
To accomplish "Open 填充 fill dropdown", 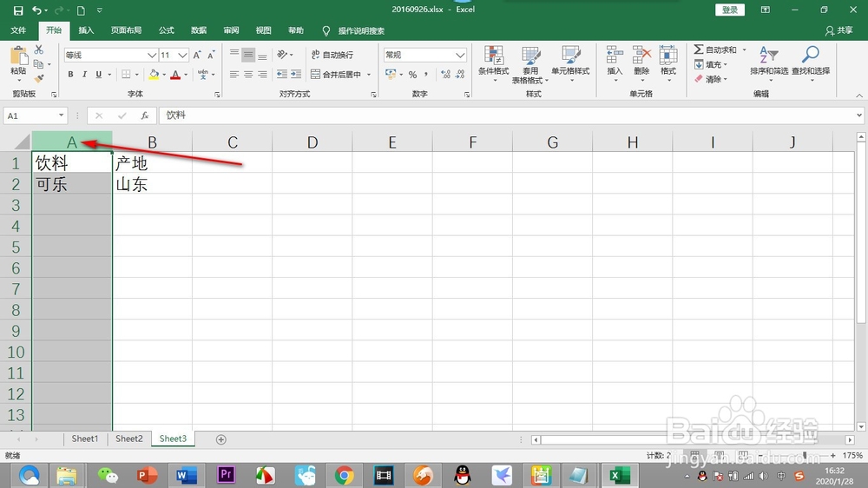I will (x=711, y=65).
